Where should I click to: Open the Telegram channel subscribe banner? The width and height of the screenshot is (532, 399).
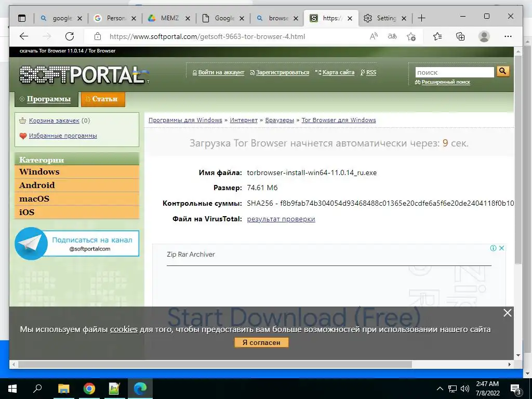[x=77, y=244]
